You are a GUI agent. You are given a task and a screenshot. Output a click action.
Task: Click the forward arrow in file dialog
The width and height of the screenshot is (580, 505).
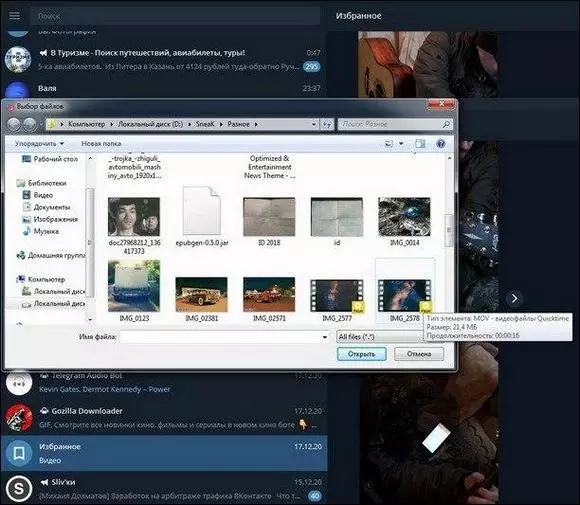[x=30, y=124]
